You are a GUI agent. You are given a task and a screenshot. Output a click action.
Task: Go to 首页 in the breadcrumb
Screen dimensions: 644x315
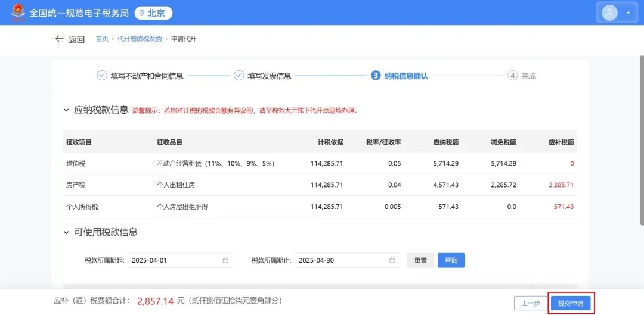[102, 39]
